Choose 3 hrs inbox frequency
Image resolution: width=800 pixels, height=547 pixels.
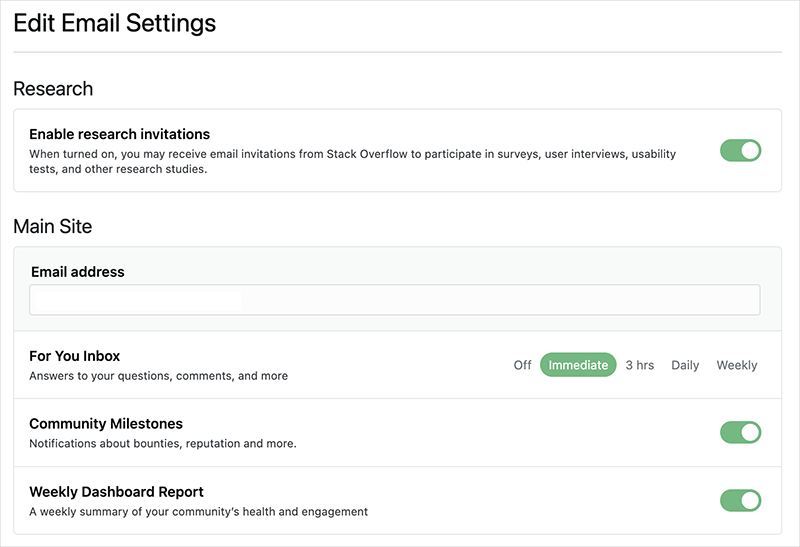click(x=640, y=365)
